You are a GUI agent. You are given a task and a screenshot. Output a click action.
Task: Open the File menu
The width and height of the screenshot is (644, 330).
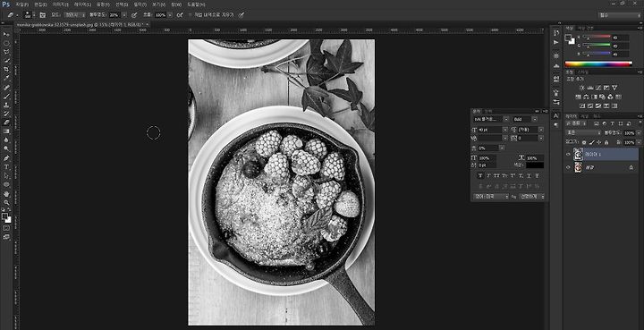(21, 4)
